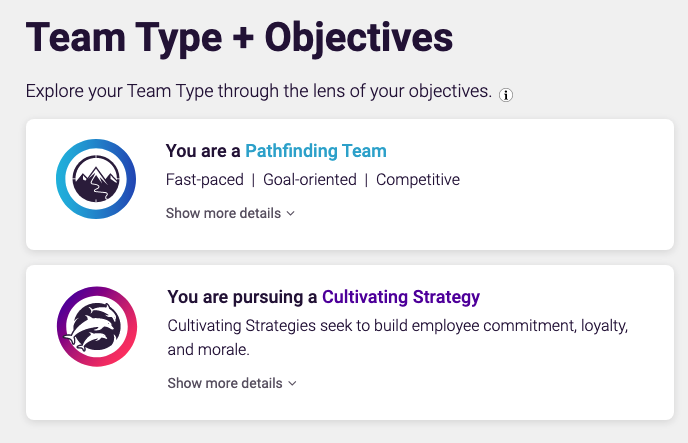Screen dimensions: 688x443
Task: Click the Explore your Team Type subtitle text
Action: click(259, 91)
